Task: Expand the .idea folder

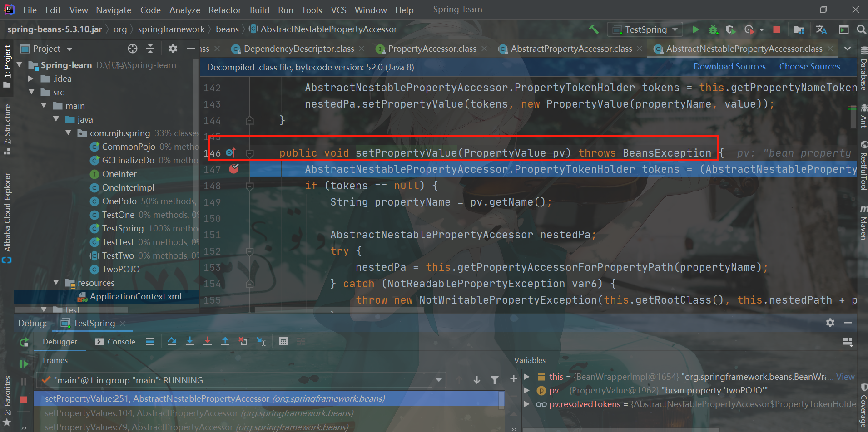Action: coord(31,79)
